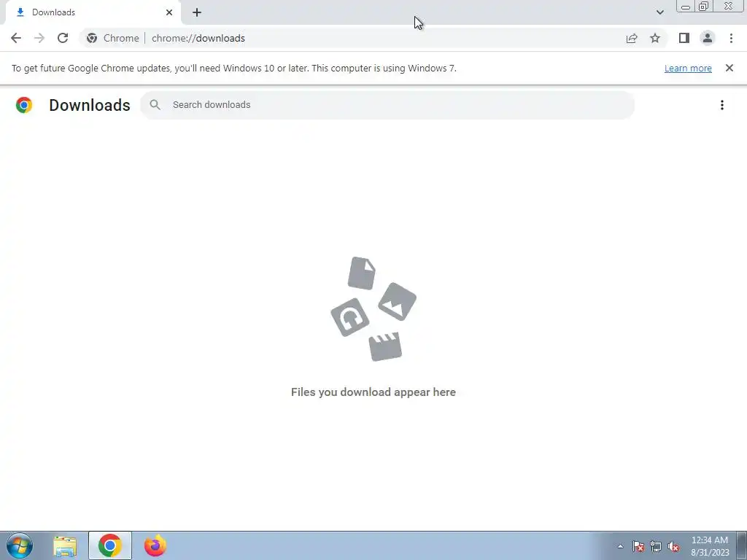Click the network status tray icon
The width and height of the screenshot is (747, 560).
(x=656, y=546)
